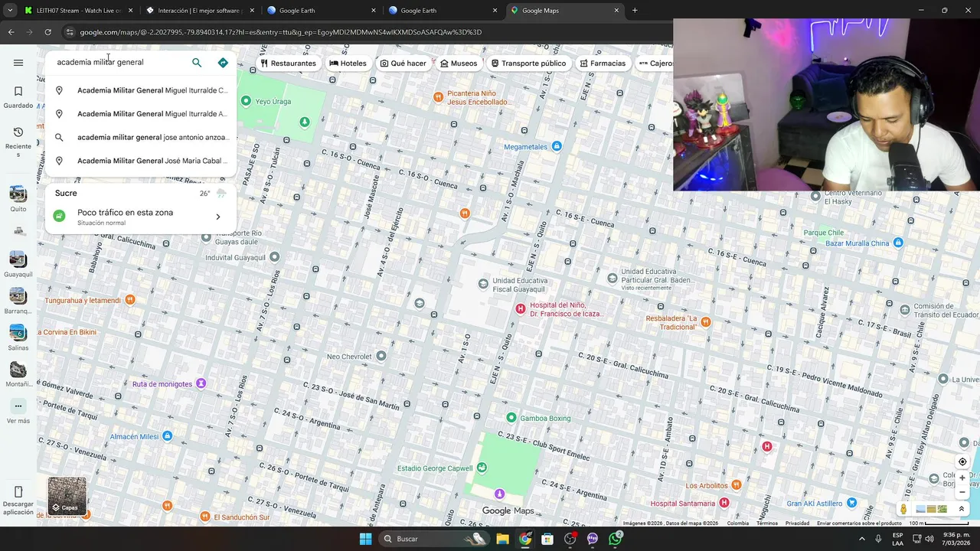980x551 pixels.
Task: Open the Guardado saved places panel
Action: click(x=18, y=97)
